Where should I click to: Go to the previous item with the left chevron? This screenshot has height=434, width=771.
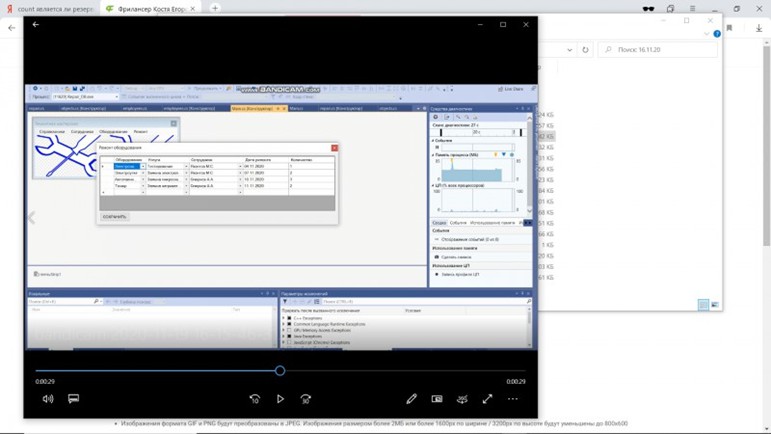(x=31, y=217)
